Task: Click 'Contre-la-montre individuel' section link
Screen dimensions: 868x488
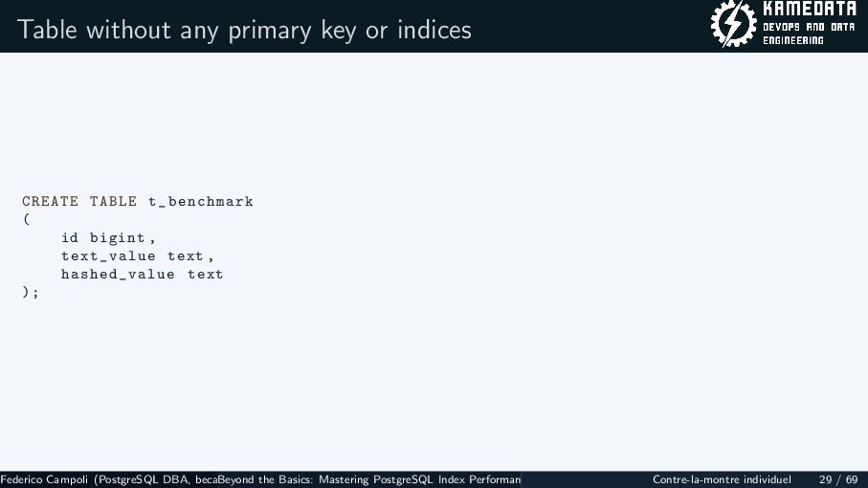Action: pyautogui.click(x=722, y=478)
